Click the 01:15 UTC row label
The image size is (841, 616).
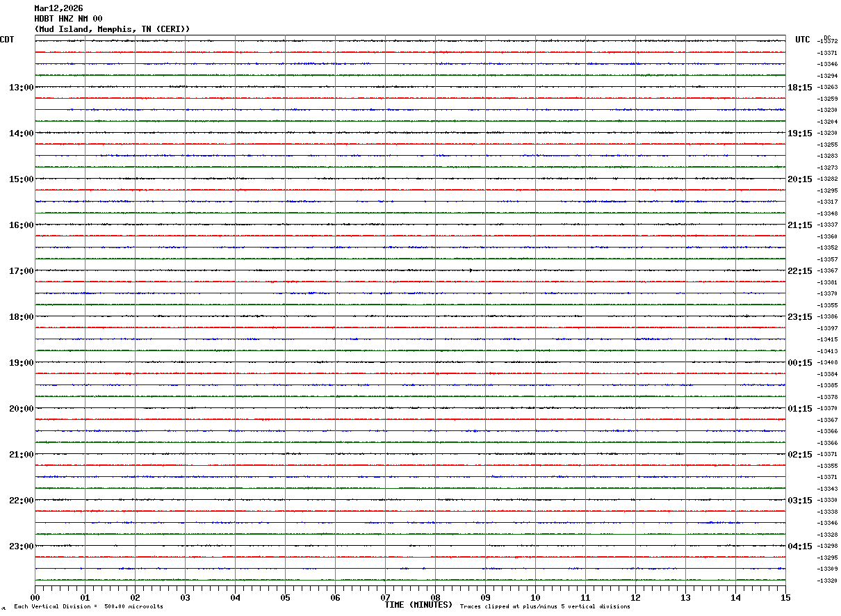click(799, 409)
